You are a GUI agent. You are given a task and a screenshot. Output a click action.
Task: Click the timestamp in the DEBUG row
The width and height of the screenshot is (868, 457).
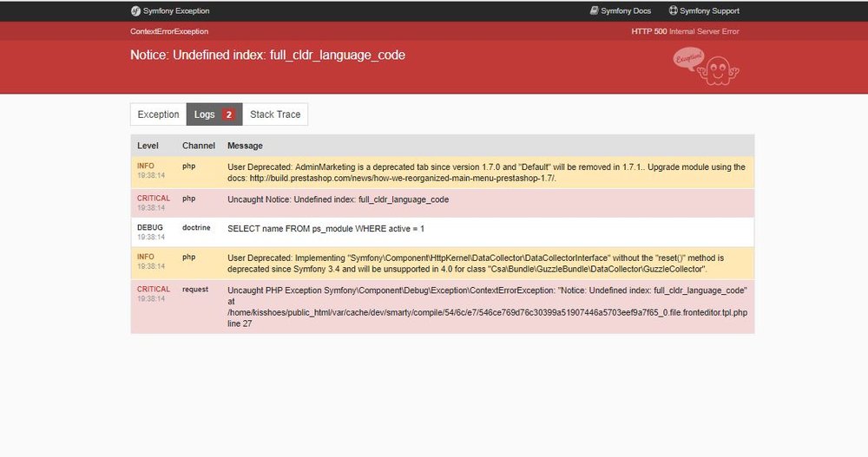(151, 237)
